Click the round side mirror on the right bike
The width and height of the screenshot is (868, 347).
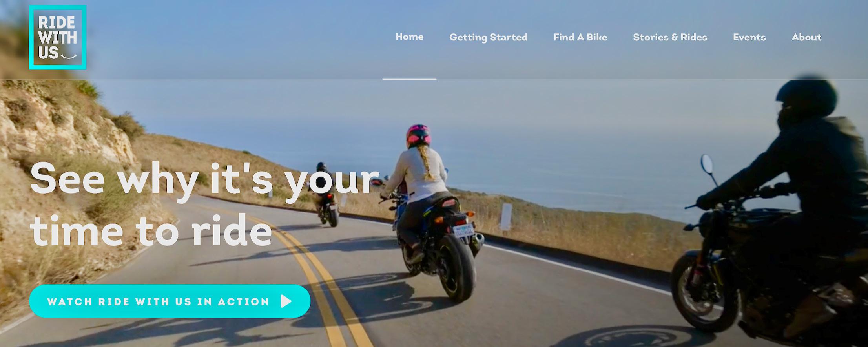(706, 164)
